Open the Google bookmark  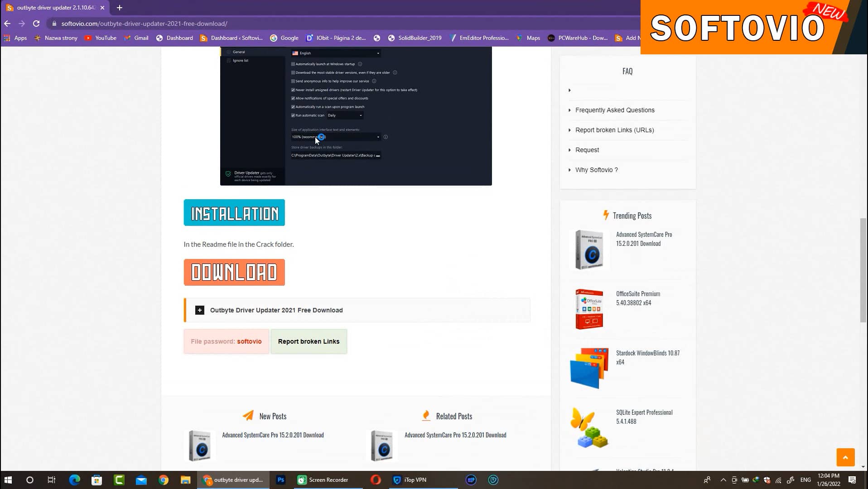point(284,38)
